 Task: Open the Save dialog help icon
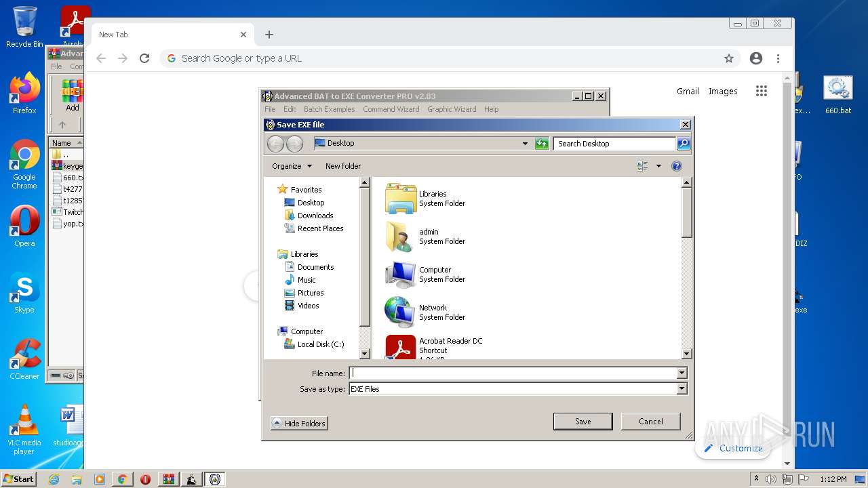676,166
